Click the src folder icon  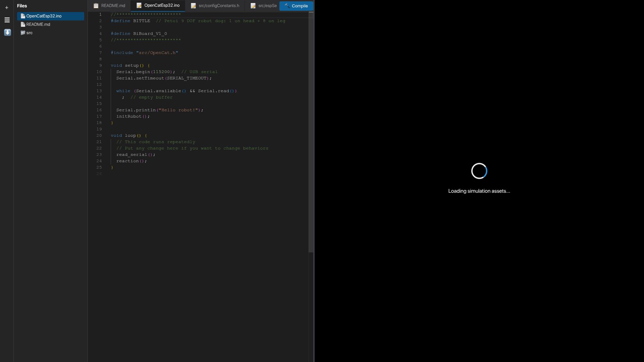coord(23,33)
